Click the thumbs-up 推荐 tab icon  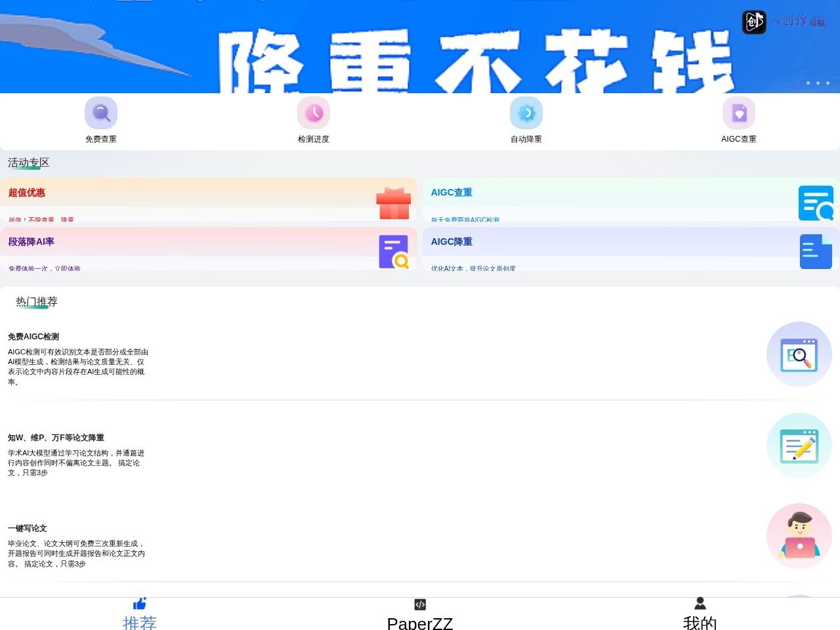[140, 604]
